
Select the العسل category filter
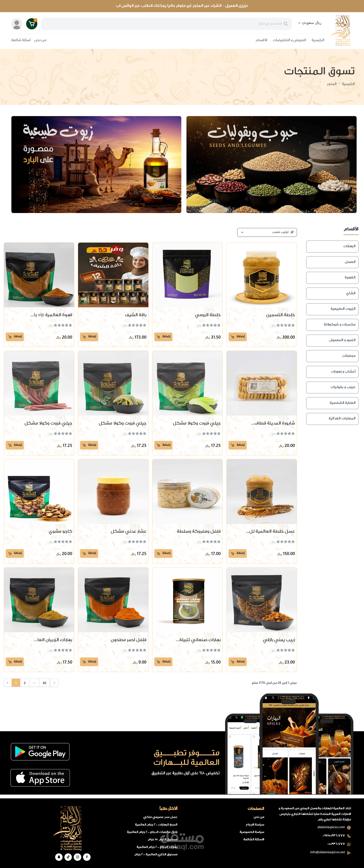(x=332, y=262)
